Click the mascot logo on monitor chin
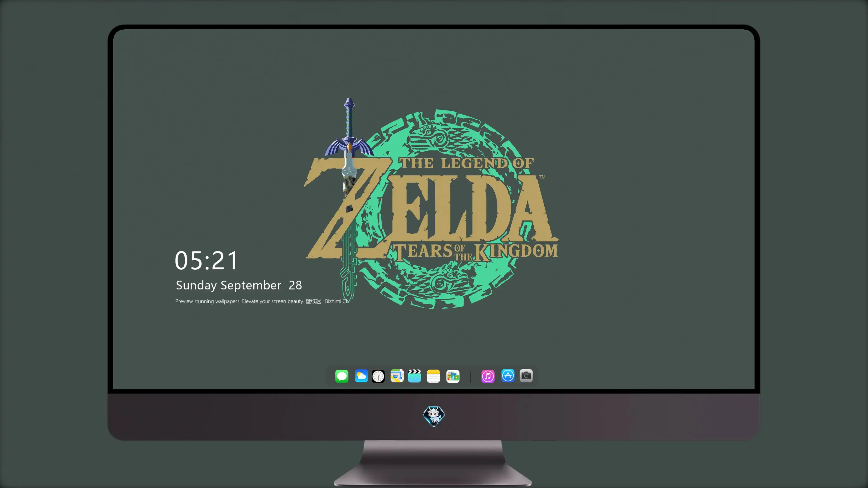The image size is (868, 488). click(x=434, y=416)
